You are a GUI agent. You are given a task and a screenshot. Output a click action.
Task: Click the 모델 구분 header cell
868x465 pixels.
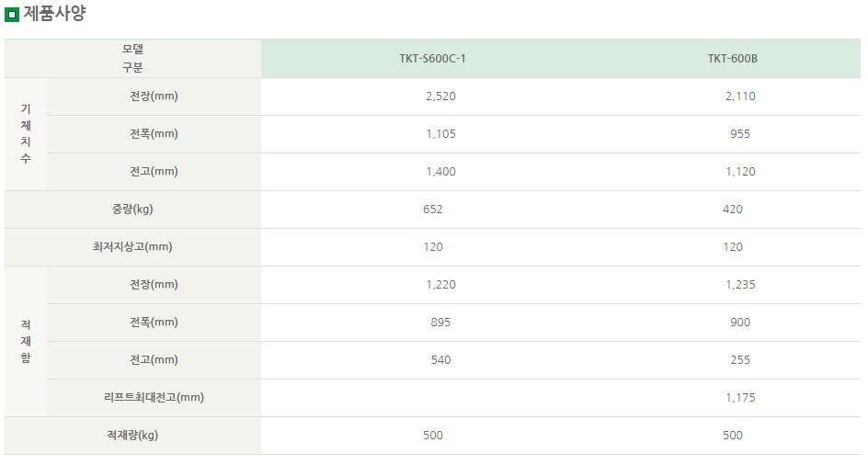pos(132,58)
